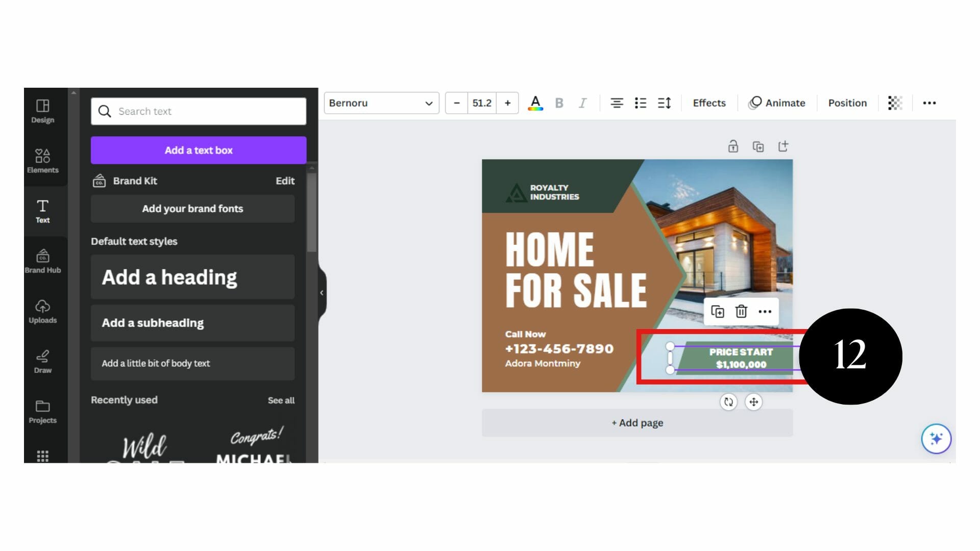
Task: Open the Elements sidebar tab
Action: click(x=43, y=161)
